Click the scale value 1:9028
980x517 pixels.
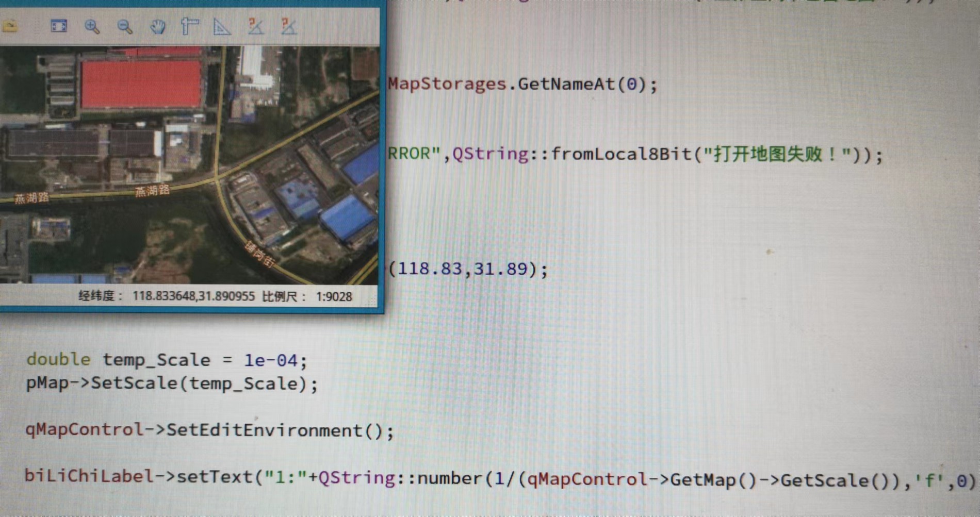click(x=334, y=297)
